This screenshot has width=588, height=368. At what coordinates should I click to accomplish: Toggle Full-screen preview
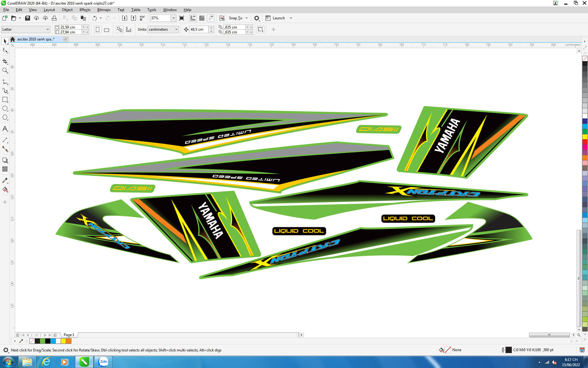point(182,18)
